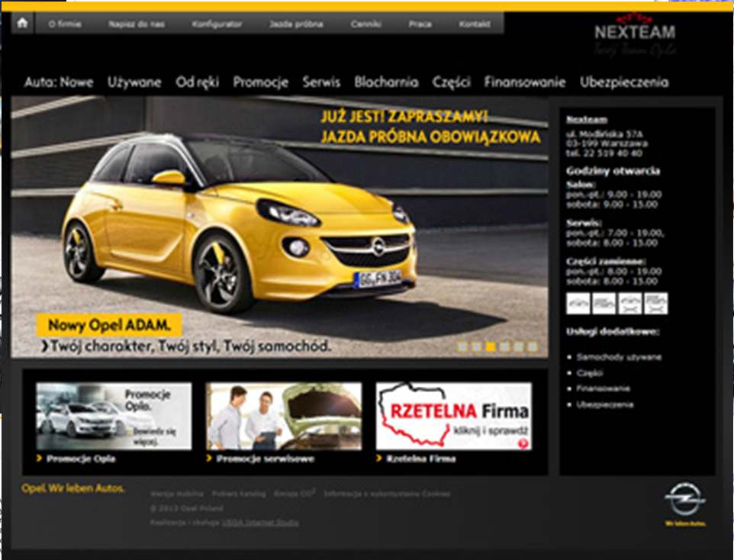Image resolution: width=734 pixels, height=560 pixels.
Task: Open Części under Usługi dodatkowe
Action: point(590,373)
